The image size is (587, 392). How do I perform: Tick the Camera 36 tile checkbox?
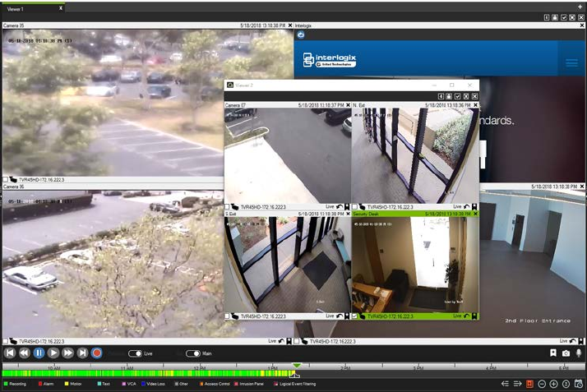(x=5, y=341)
